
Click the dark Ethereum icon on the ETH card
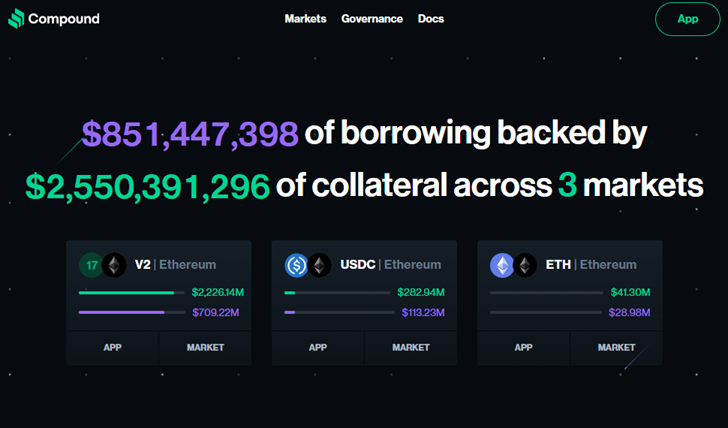(x=525, y=265)
